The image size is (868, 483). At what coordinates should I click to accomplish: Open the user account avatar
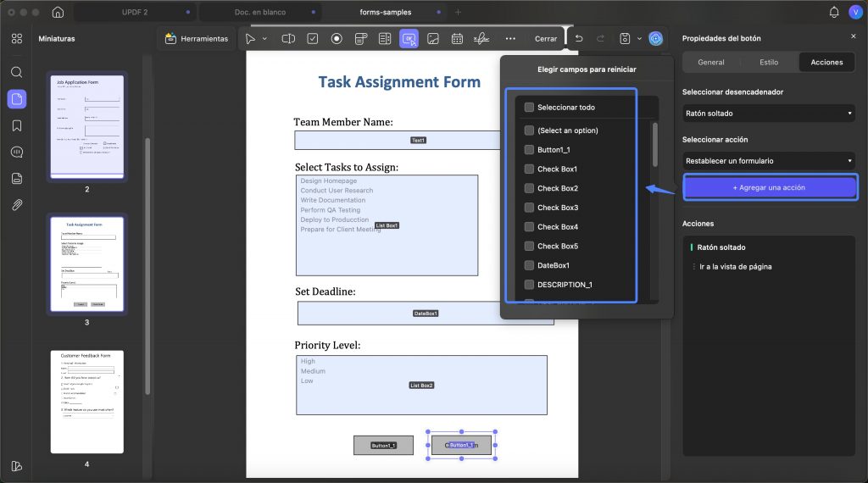point(855,12)
